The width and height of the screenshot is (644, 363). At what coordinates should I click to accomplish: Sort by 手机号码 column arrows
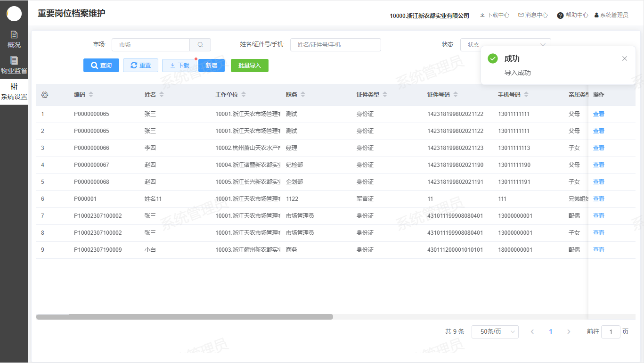(526, 95)
